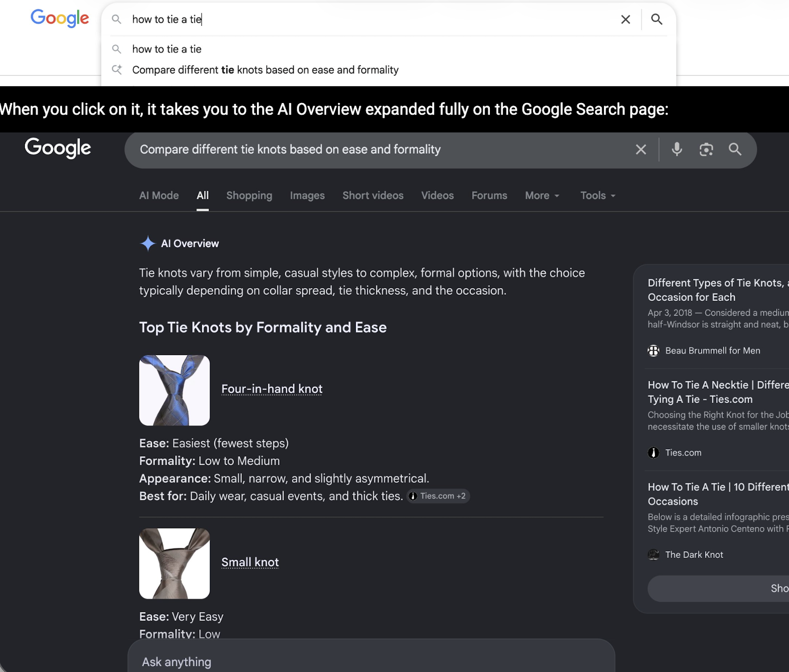Click The Dark Knot favicon
Screen dimensions: 789x672
(654, 555)
